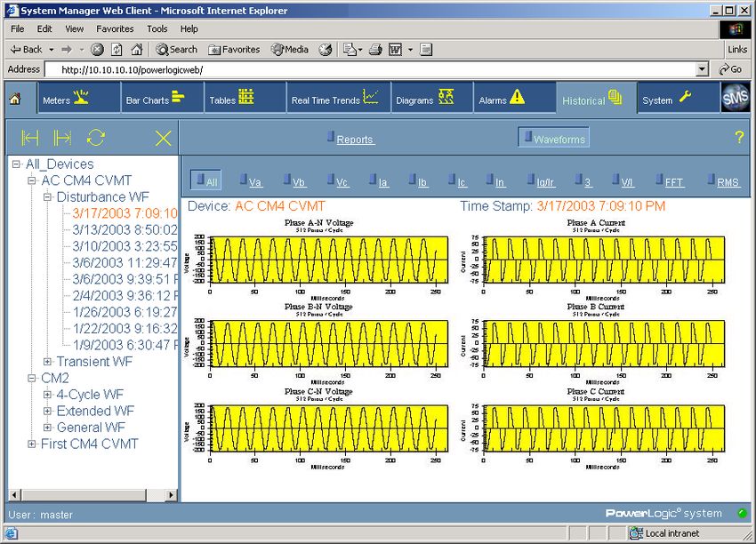Print the current page
Viewport: 756px width, 544px height.
point(375,49)
